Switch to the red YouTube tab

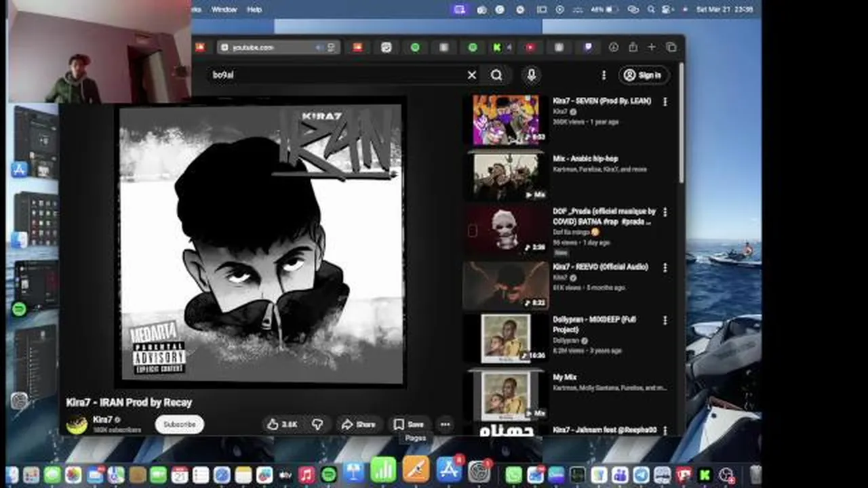point(530,47)
